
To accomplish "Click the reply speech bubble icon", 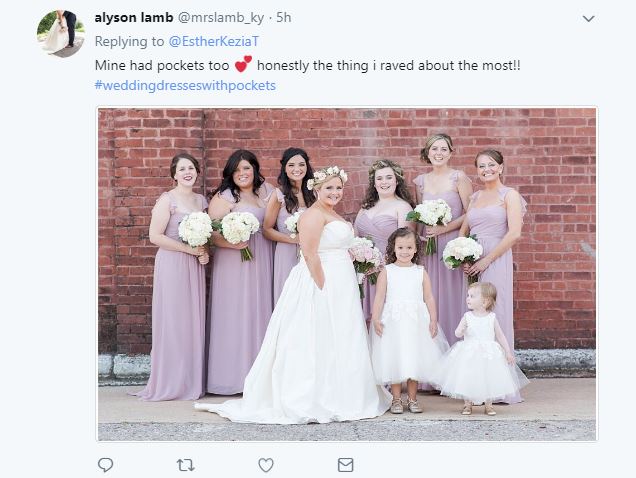I will (x=105, y=465).
